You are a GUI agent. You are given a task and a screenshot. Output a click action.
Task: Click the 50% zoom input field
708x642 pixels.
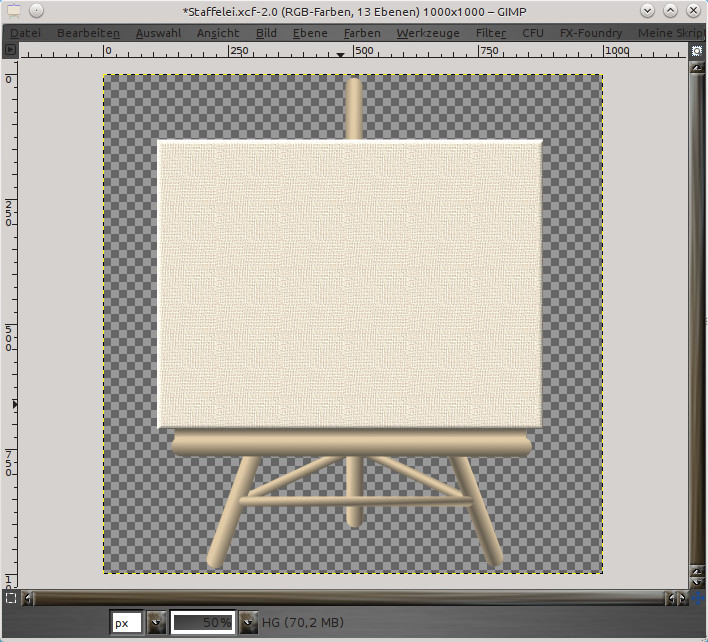click(203, 622)
